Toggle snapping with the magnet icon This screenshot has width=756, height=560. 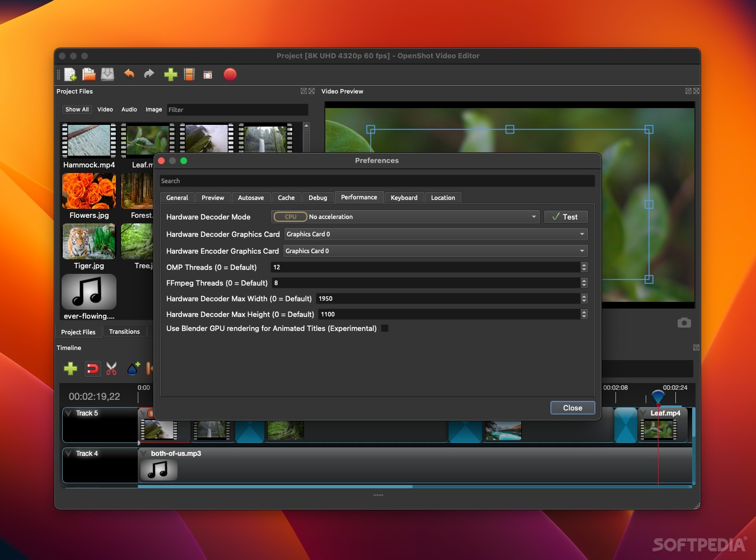point(93,368)
